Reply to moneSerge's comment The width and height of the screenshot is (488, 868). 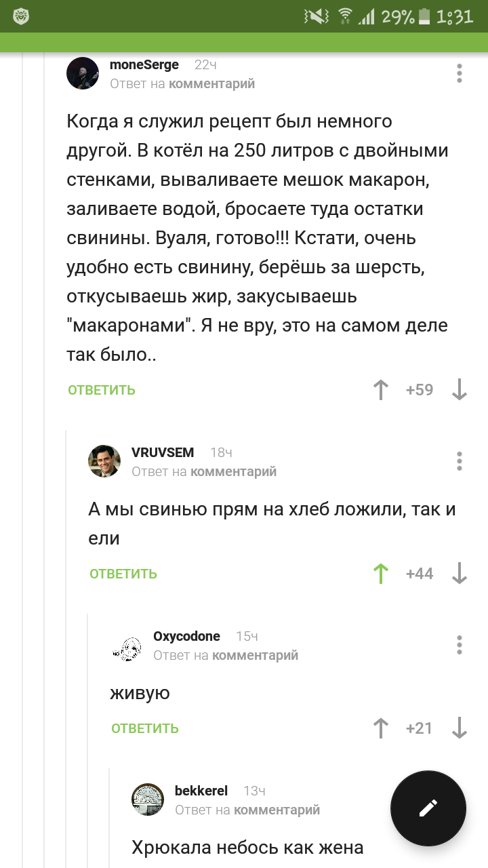[x=102, y=390]
